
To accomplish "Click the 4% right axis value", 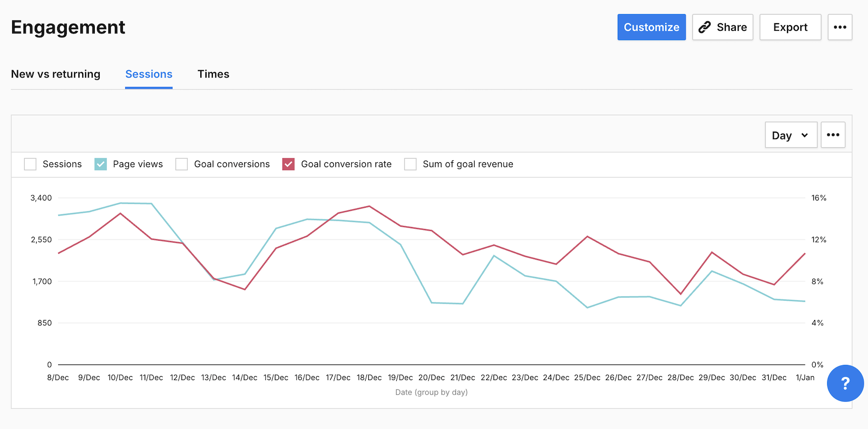I will [x=817, y=323].
